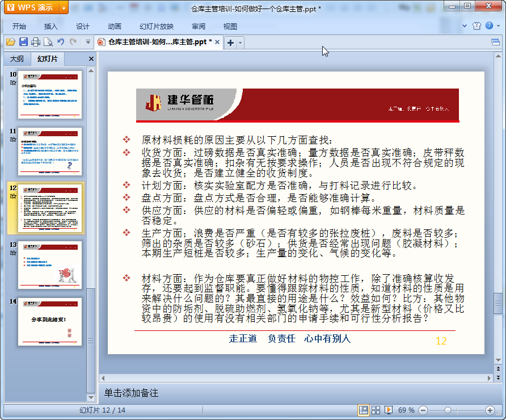Go to previous slide double-arrow button
Viewport: 506px width, 420px height.
click(498, 369)
